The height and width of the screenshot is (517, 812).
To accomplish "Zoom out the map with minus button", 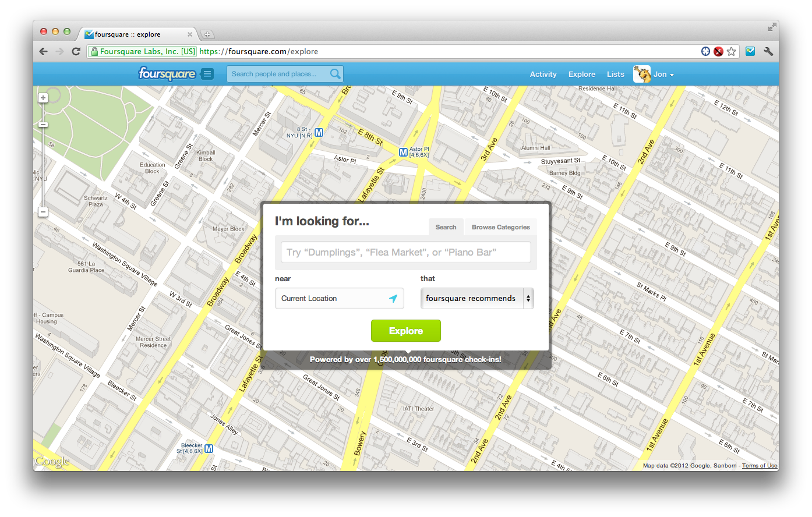I will coord(43,212).
